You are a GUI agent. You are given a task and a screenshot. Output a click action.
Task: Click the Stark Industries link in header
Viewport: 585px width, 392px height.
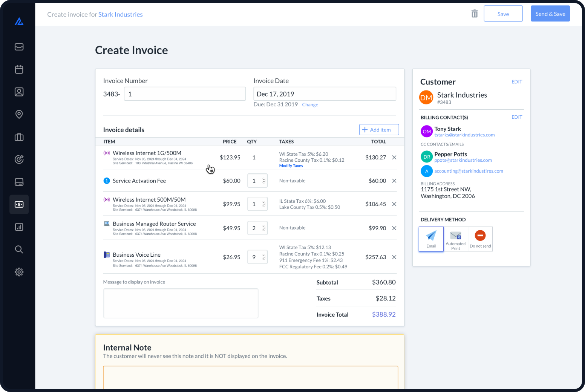click(120, 14)
